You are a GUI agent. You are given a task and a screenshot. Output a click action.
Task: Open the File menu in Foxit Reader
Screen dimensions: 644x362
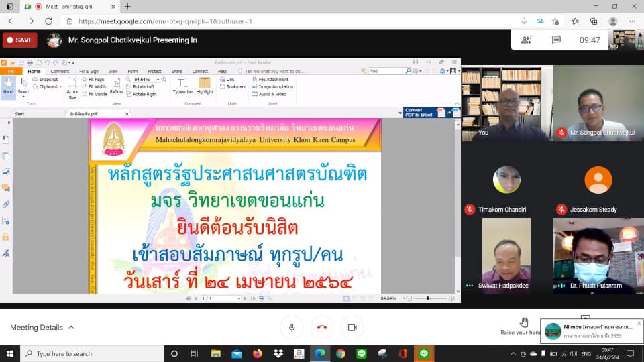tap(11, 72)
